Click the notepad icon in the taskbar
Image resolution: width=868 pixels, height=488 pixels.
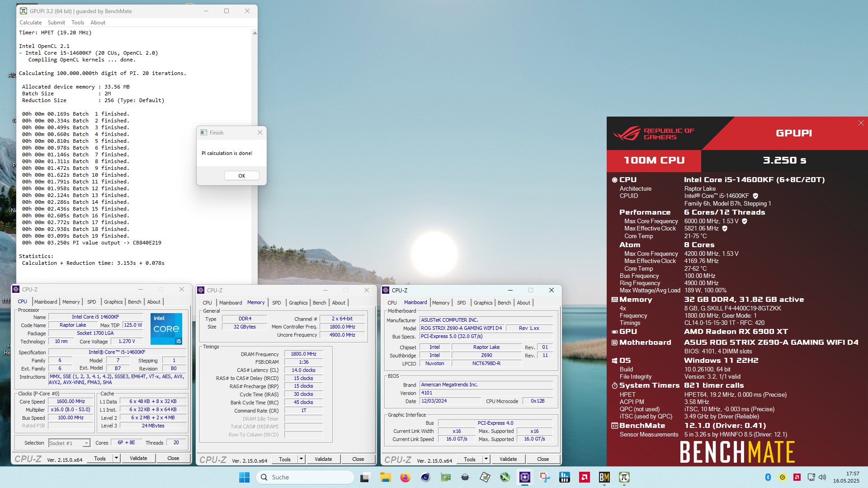(485, 477)
